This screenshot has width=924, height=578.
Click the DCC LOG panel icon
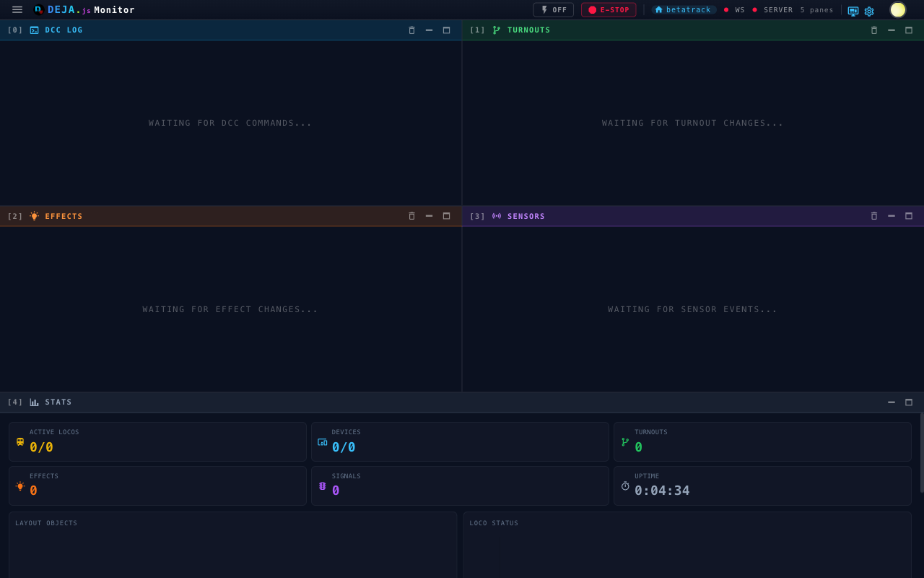click(33, 30)
